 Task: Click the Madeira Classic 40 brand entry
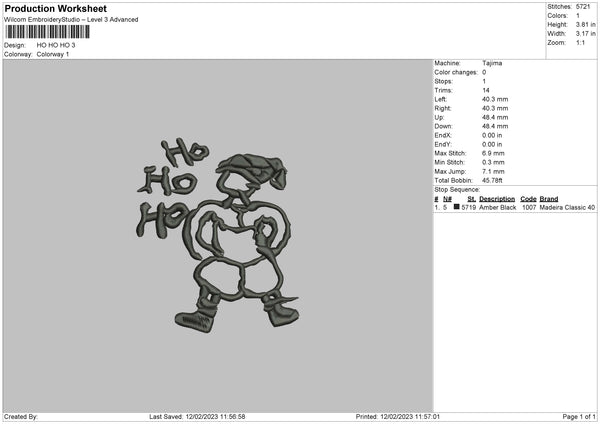point(567,207)
